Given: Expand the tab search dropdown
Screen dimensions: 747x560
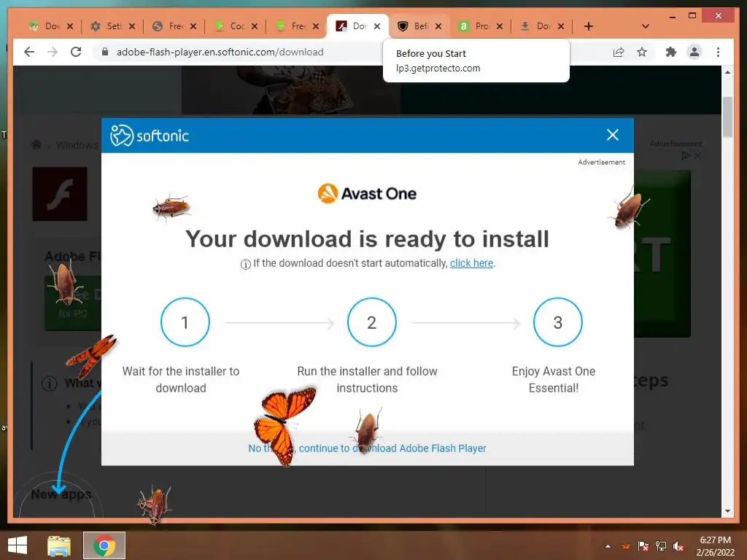Looking at the screenshot, I should click(x=646, y=26).
